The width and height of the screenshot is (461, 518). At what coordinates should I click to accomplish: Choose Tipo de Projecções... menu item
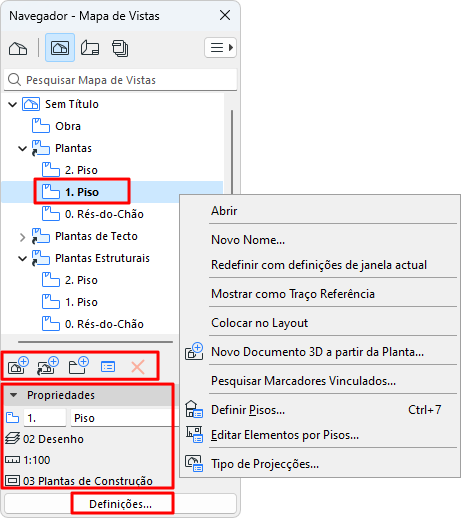(265, 464)
